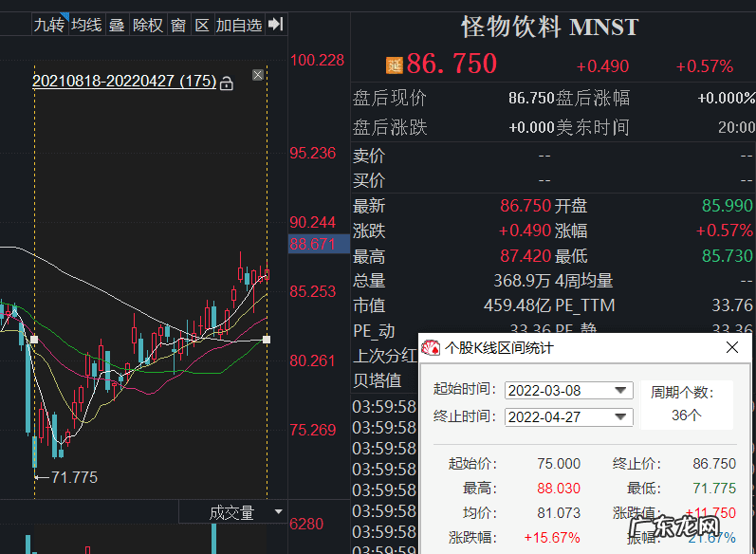The height and width of the screenshot is (554, 756).
Task: Expand the 起始时间 date dropdown arrow
Action: (x=621, y=390)
